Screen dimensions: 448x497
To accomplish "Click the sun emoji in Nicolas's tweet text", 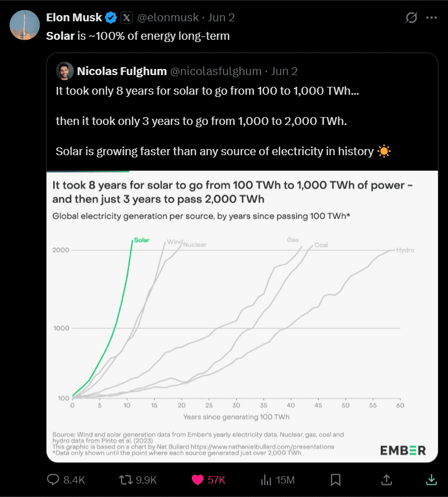I will [385, 151].
